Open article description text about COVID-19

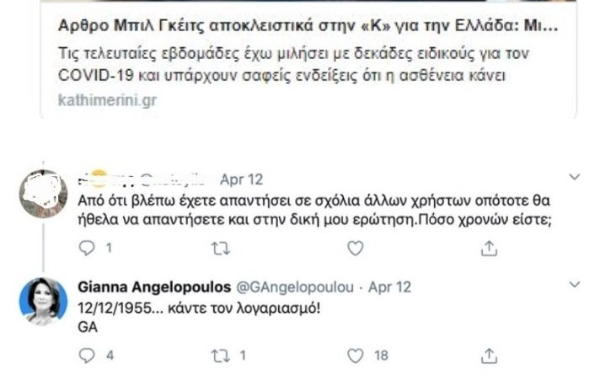tap(293, 65)
